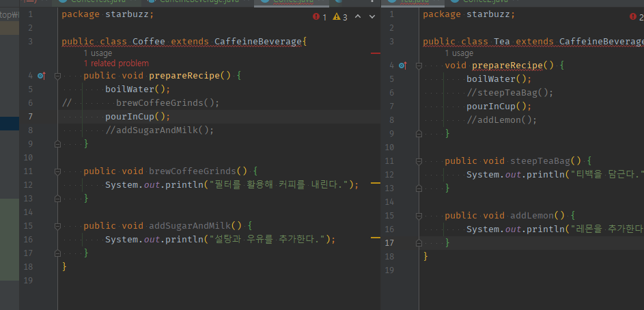Screen dimensions: 644x310
Task: Click the fold end marker at Tea line 13
Action: pos(419,188)
